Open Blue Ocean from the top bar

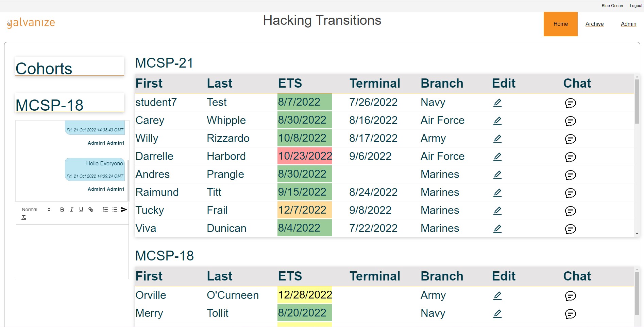coord(612,5)
